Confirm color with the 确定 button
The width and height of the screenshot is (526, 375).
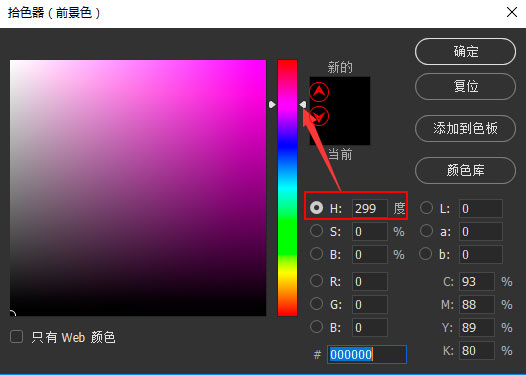pos(465,52)
